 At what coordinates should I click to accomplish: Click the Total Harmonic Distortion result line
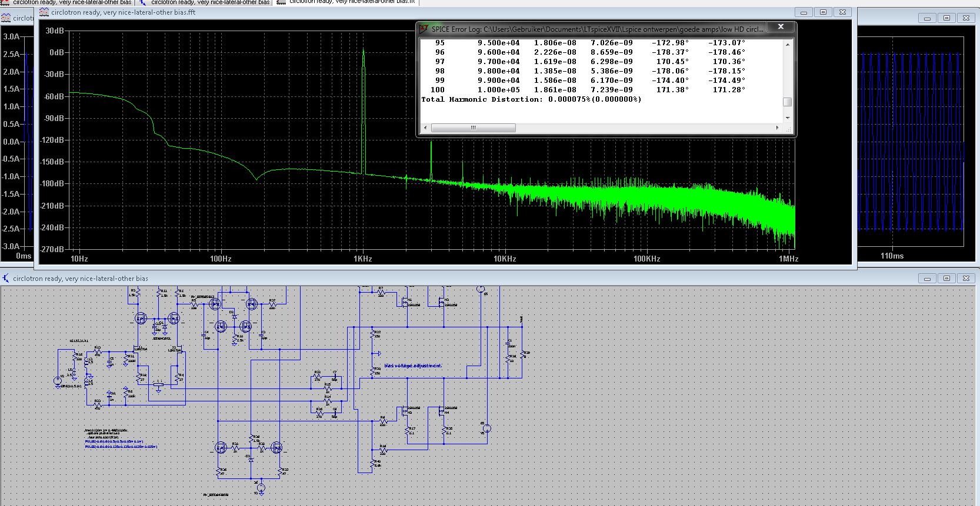(531, 99)
